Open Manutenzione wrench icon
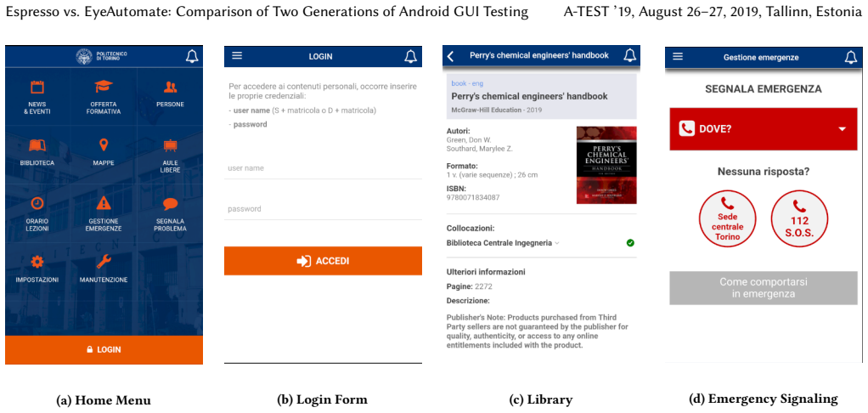The width and height of the screenshot is (868, 413). point(104,261)
